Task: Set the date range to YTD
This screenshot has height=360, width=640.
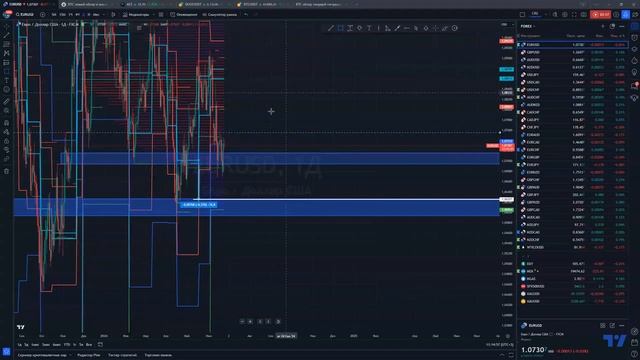Action: [x=67, y=345]
